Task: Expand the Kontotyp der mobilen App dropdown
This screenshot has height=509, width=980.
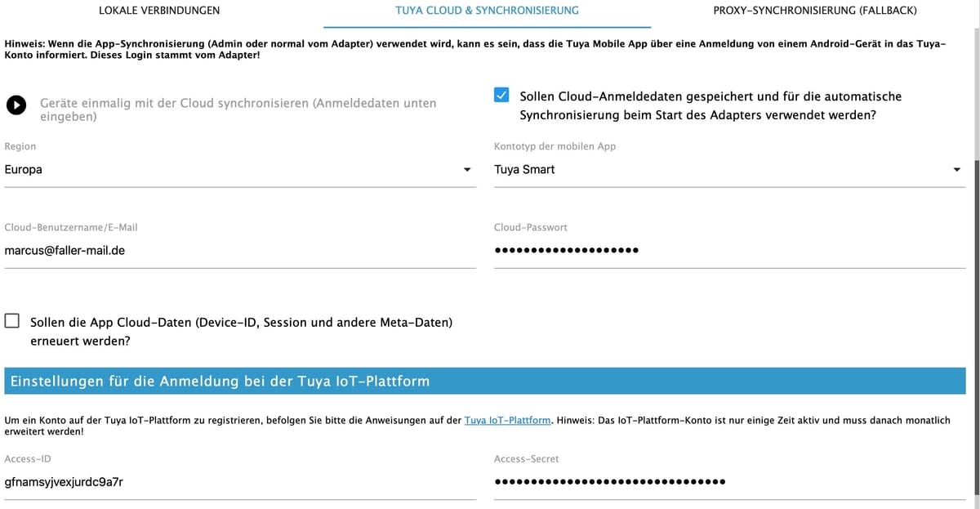Action: pos(730,170)
